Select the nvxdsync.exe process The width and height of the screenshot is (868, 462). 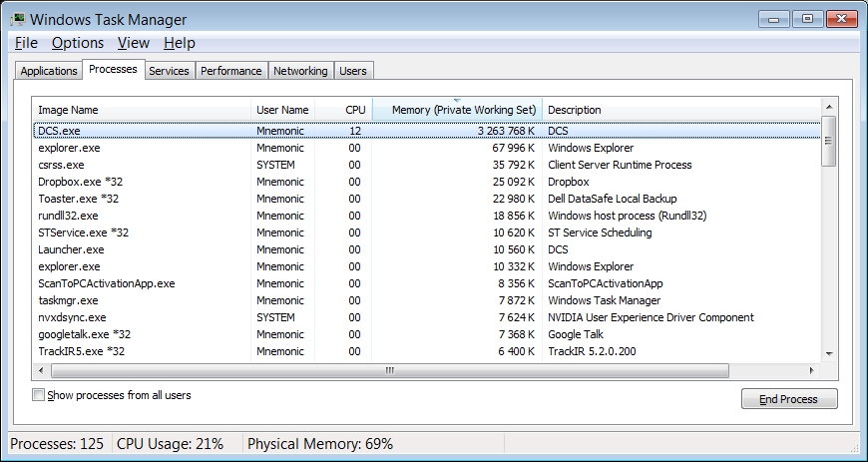click(x=427, y=317)
